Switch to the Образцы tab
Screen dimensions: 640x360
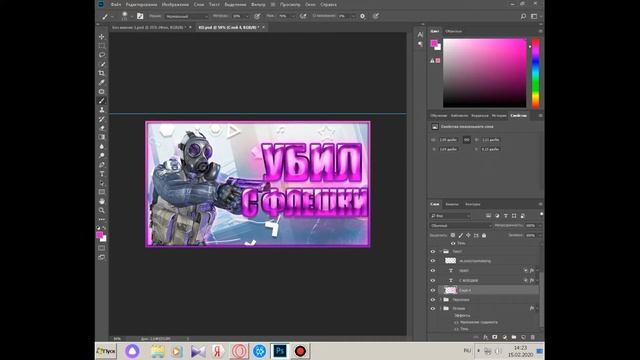453,31
